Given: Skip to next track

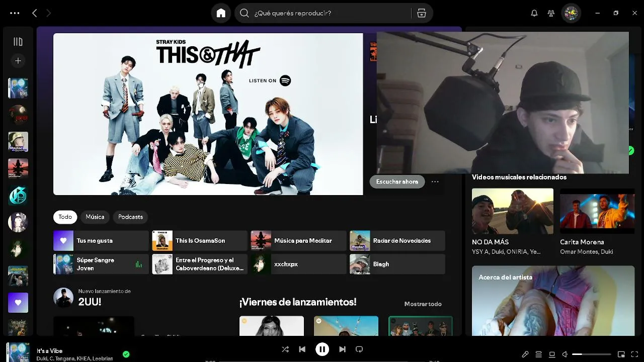Looking at the screenshot, I should pyautogui.click(x=342, y=349).
